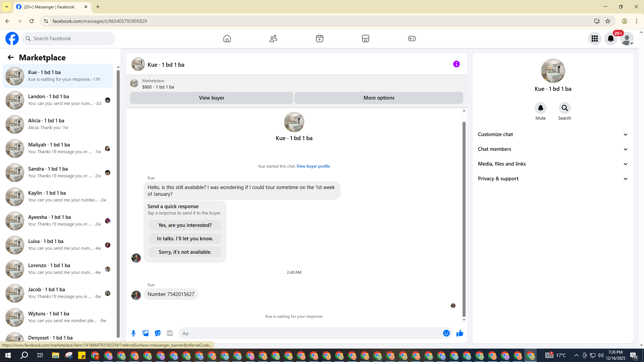644x362 pixels.
Task: Open the Gaming icon in the top bar
Action: point(412,39)
